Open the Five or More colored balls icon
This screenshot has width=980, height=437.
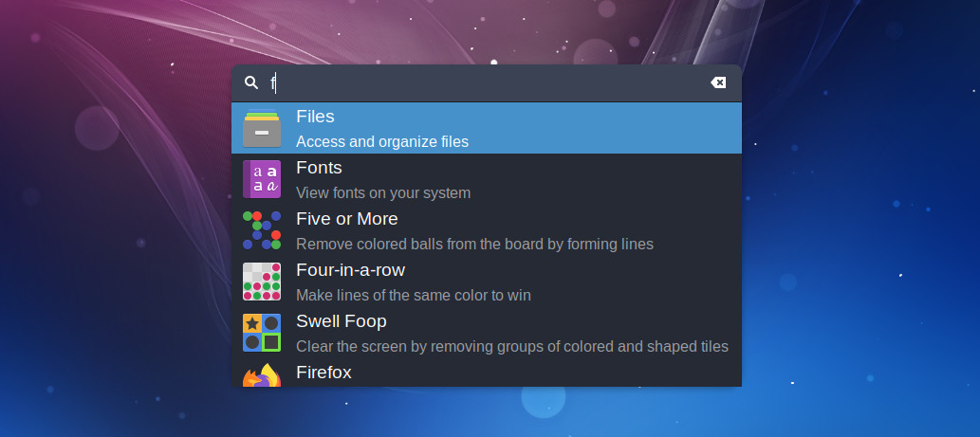click(x=262, y=230)
